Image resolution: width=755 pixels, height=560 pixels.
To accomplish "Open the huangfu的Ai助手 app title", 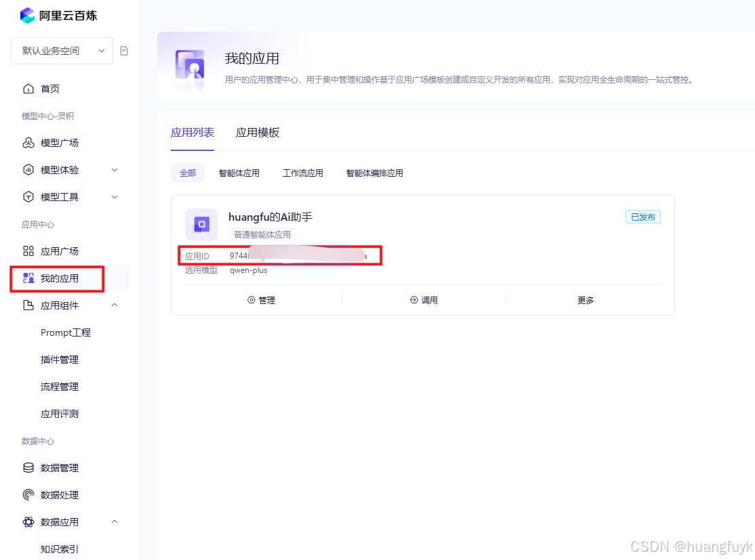I will point(270,217).
